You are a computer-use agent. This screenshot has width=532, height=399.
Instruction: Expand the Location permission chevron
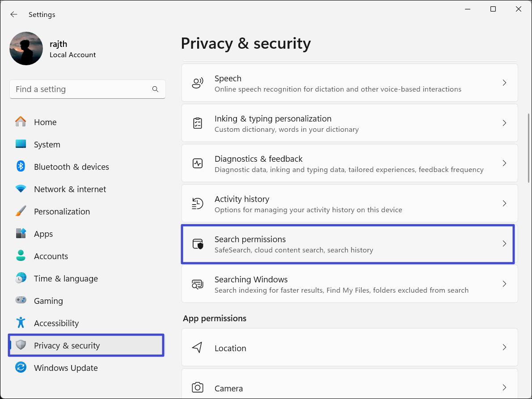coord(504,347)
